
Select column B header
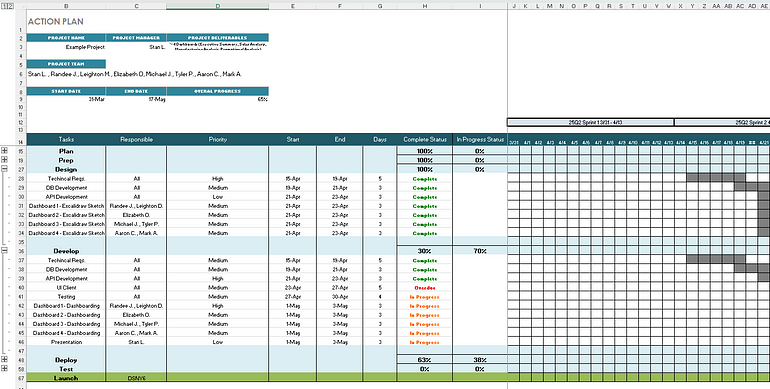(66, 6)
